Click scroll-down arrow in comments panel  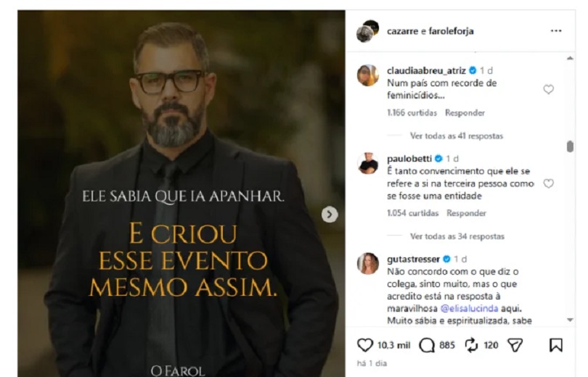coord(570,320)
